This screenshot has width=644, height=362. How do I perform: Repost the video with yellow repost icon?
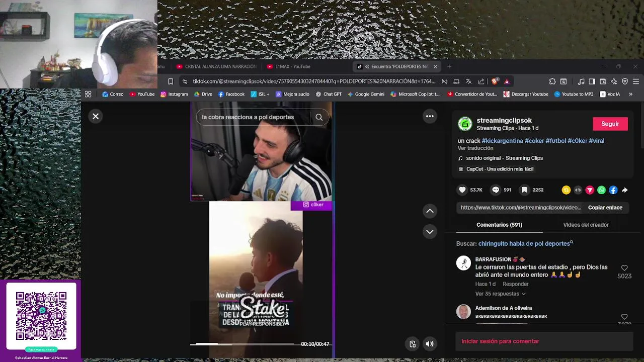(x=566, y=190)
